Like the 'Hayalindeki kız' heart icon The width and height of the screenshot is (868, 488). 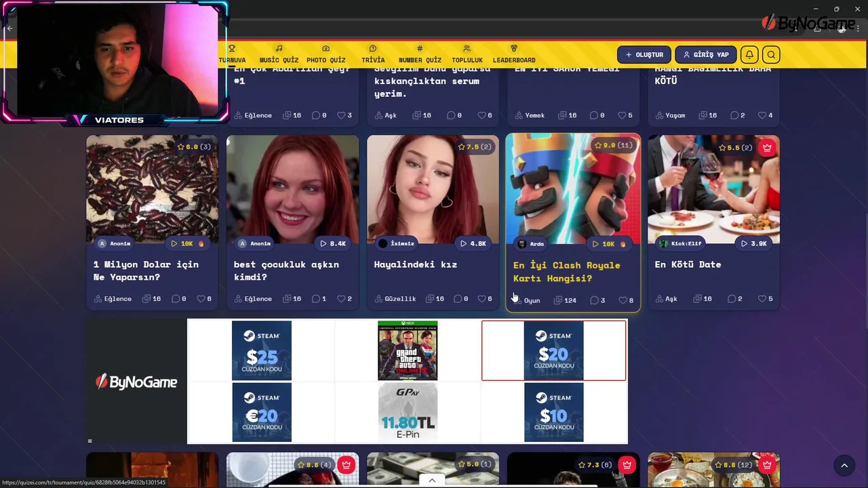point(482,299)
